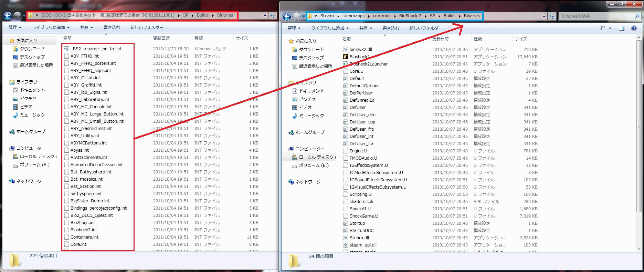
Task: Select Bioshock2Launcher icon in right window
Action: point(346,64)
